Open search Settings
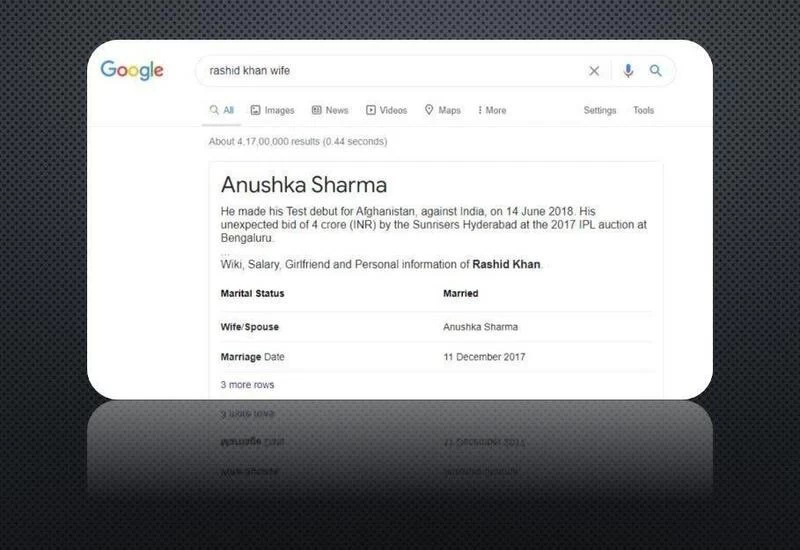 point(600,110)
